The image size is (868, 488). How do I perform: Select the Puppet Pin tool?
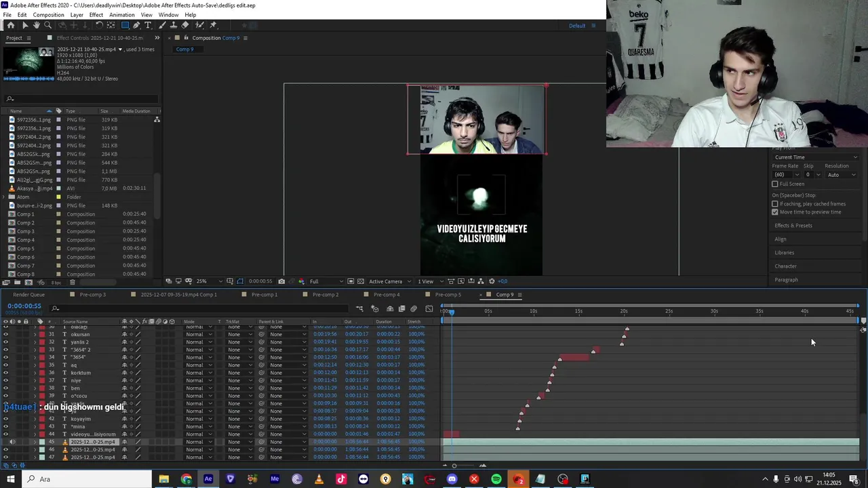coord(213,25)
